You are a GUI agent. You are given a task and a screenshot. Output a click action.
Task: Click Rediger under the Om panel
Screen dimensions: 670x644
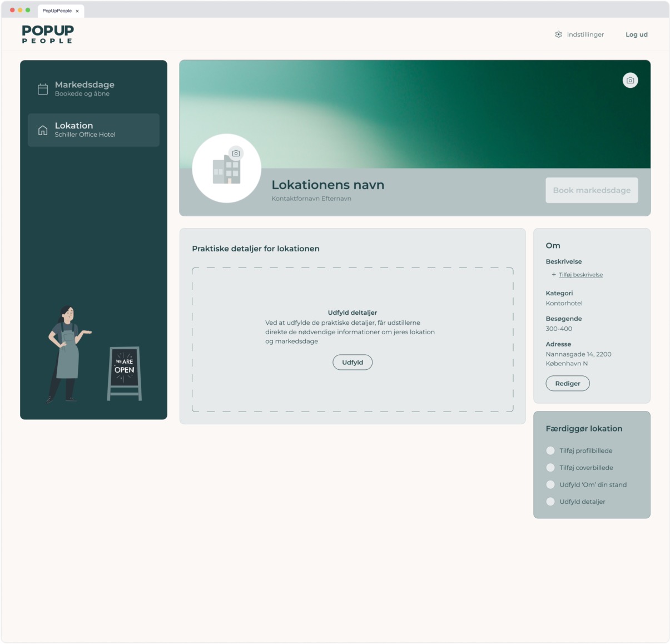pos(567,383)
